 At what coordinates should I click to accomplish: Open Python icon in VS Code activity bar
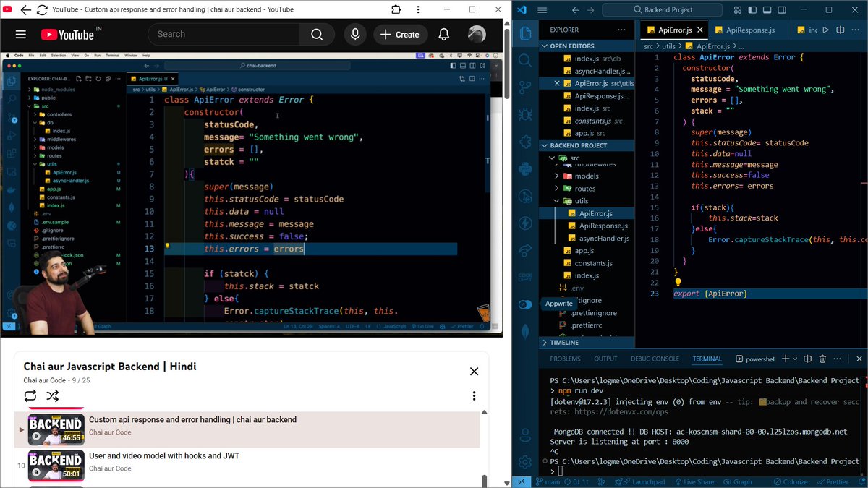pos(526,169)
